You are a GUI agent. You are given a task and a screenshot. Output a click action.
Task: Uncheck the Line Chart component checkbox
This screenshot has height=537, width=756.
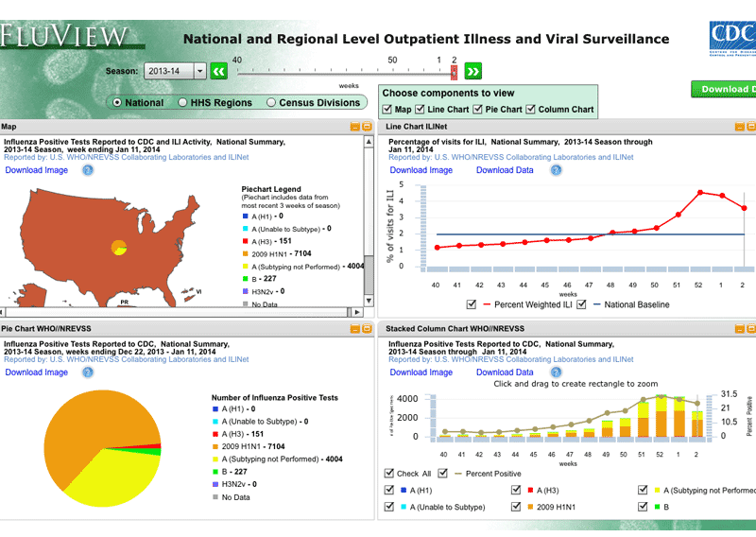(420, 110)
